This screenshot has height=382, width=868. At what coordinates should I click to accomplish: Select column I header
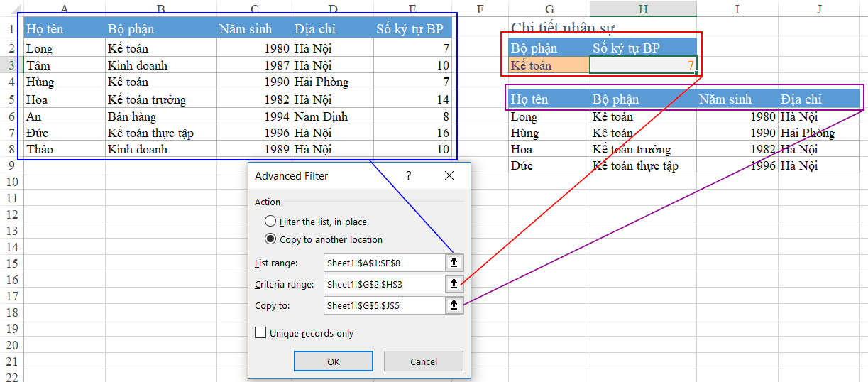tap(737, 9)
